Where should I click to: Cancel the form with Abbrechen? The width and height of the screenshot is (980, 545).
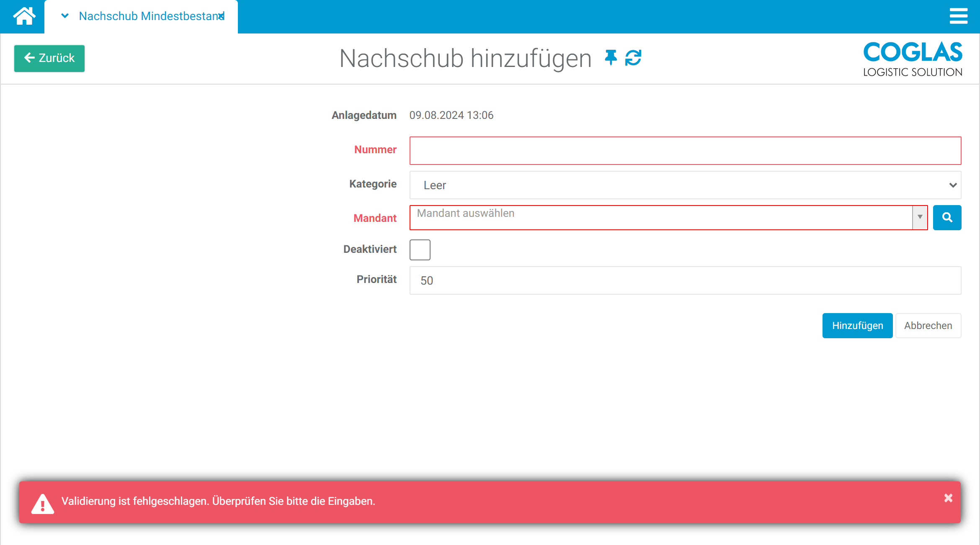(x=928, y=325)
